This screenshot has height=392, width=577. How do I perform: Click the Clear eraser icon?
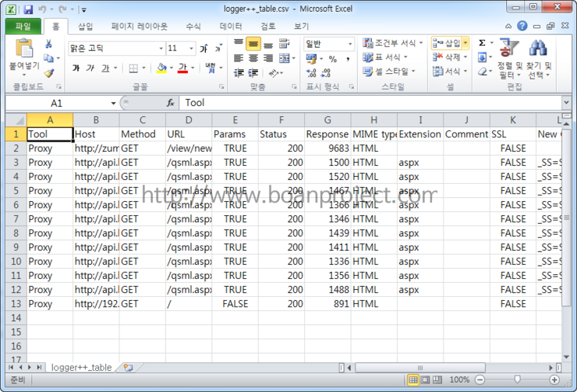point(483,72)
